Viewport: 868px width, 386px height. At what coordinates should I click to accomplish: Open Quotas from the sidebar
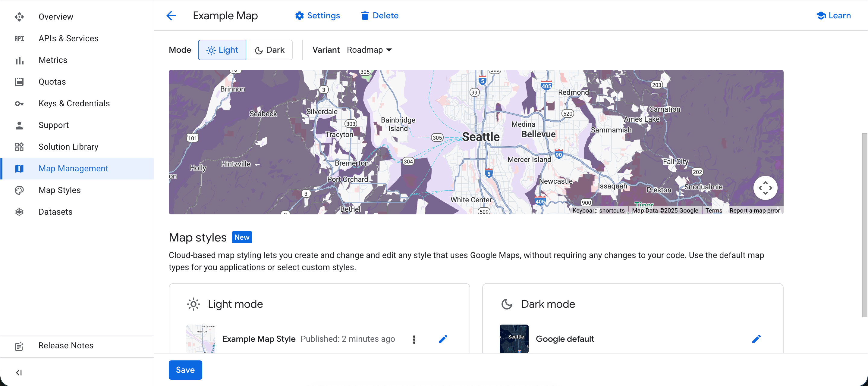52,81
